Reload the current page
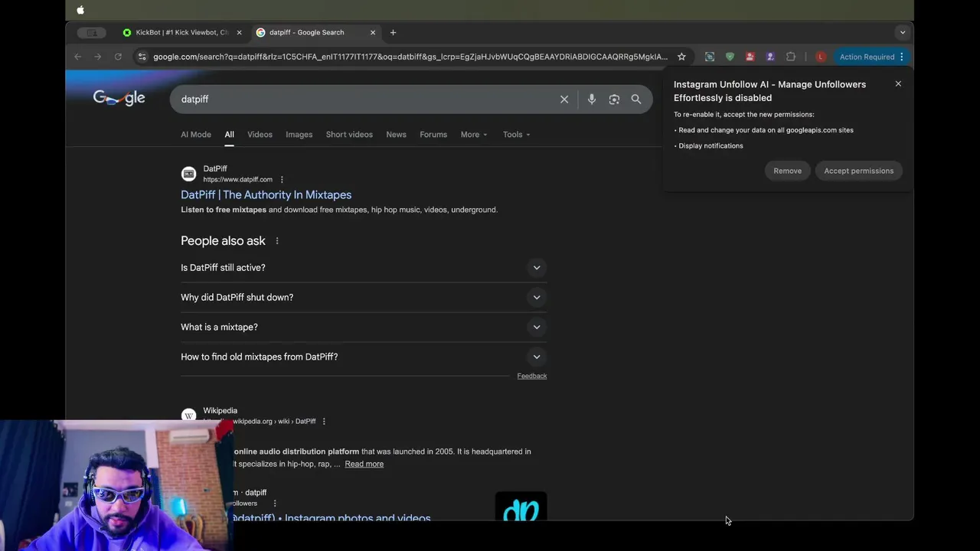This screenshot has width=980, height=551. 118,57
